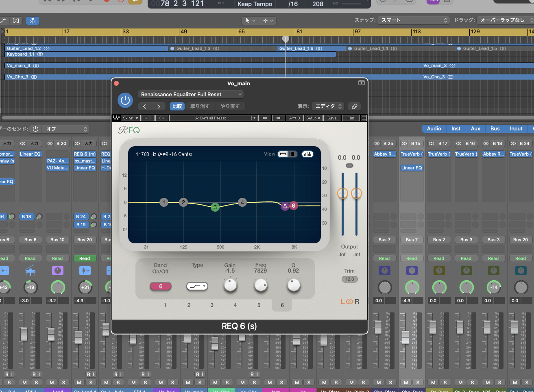This screenshot has width=534, height=392.
Task: Click the Flat reset button
Action: [x=351, y=118]
